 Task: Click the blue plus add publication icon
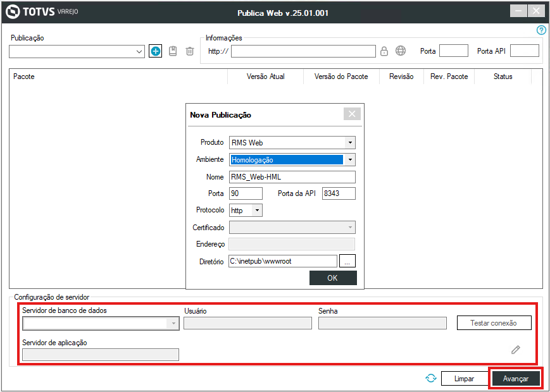point(156,51)
